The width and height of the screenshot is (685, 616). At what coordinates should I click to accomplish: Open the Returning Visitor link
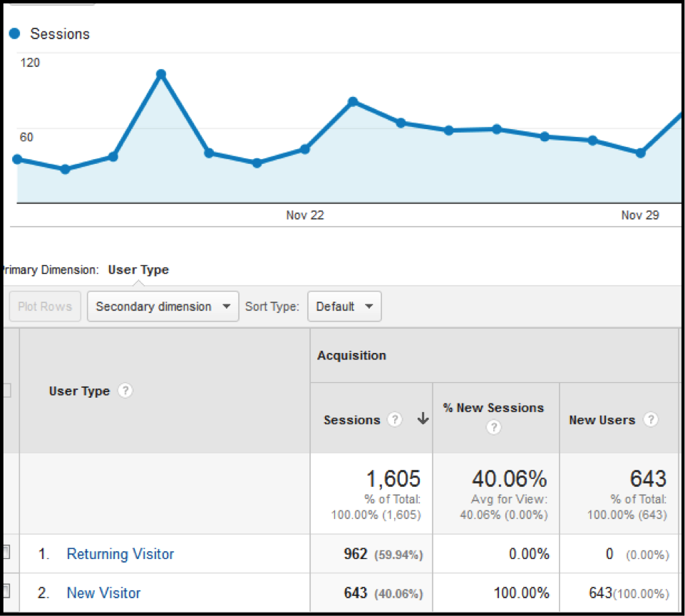click(x=120, y=554)
